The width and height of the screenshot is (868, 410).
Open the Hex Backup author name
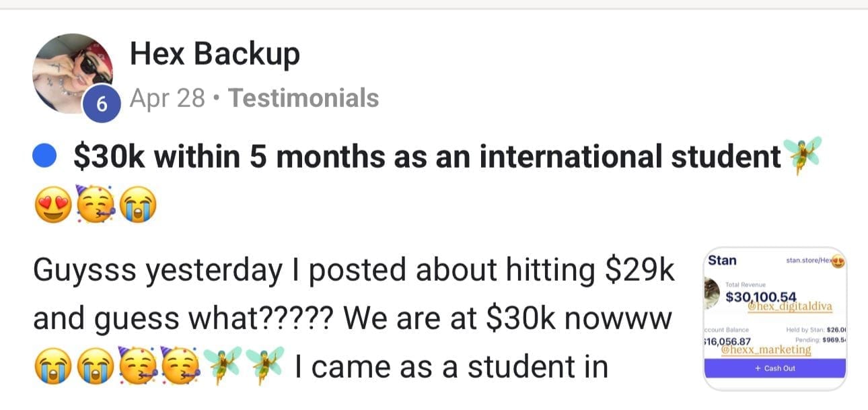click(215, 54)
